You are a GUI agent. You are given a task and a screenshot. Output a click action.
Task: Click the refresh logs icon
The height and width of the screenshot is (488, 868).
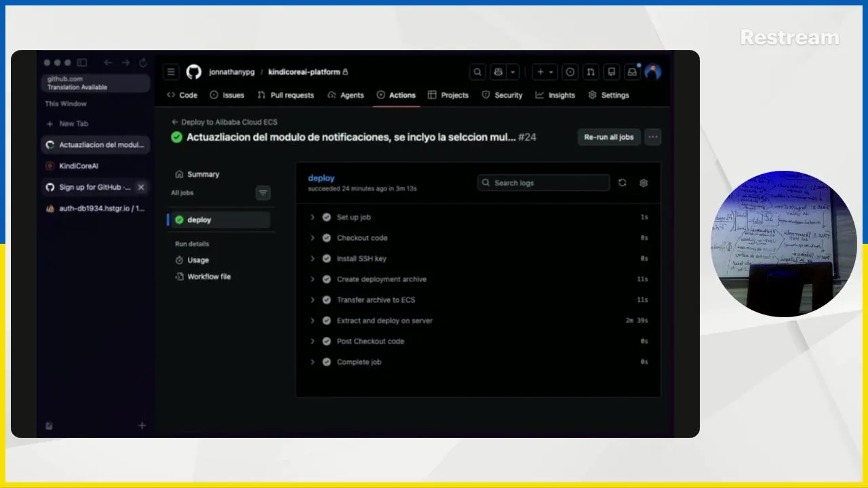[623, 183]
